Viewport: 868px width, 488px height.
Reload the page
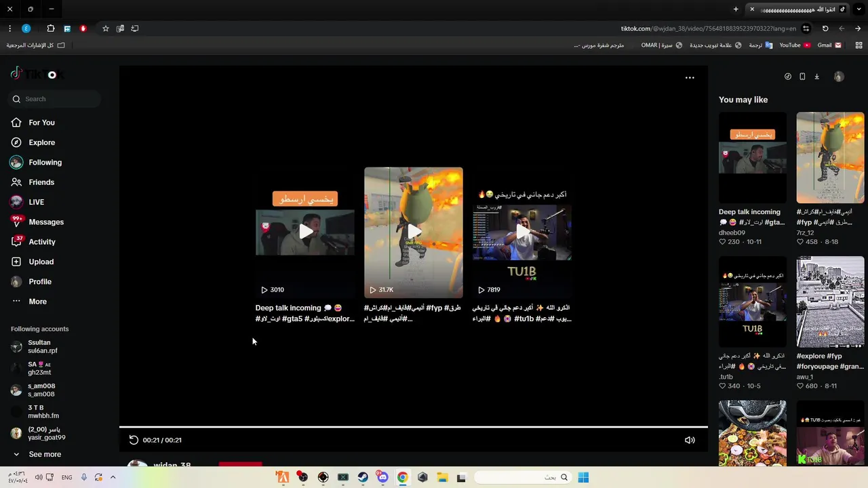point(825,28)
